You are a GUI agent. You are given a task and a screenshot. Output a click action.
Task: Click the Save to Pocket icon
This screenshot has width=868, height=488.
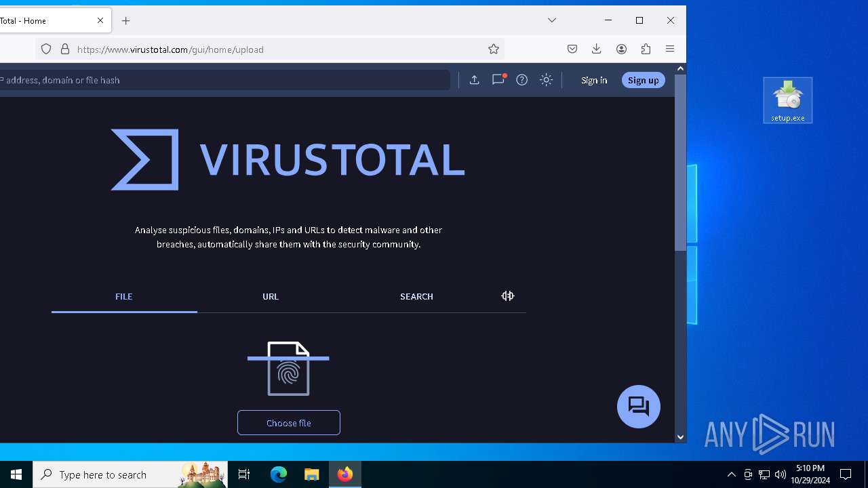(x=572, y=49)
